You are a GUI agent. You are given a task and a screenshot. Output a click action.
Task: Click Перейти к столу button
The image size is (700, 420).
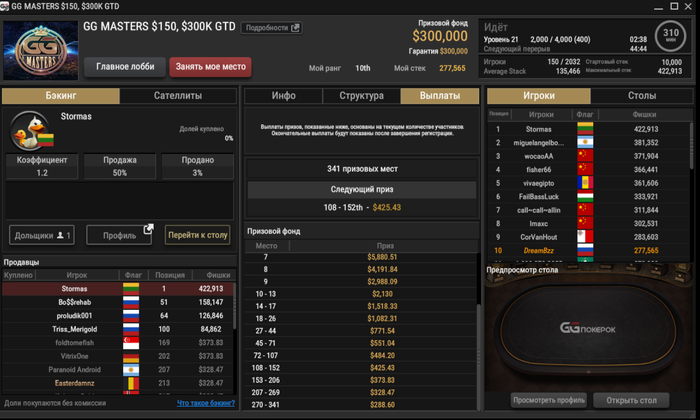(x=198, y=235)
